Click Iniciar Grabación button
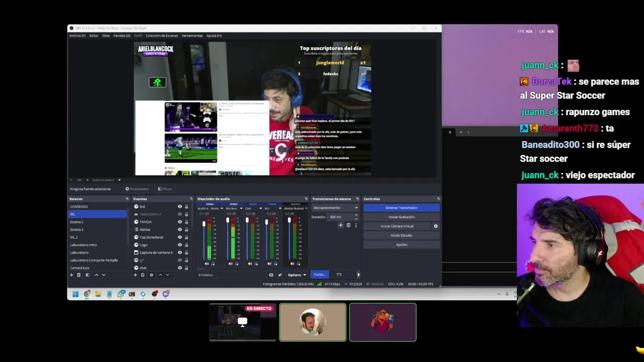The height and width of the screenshot is (362, 644). [x=401, y=217]
